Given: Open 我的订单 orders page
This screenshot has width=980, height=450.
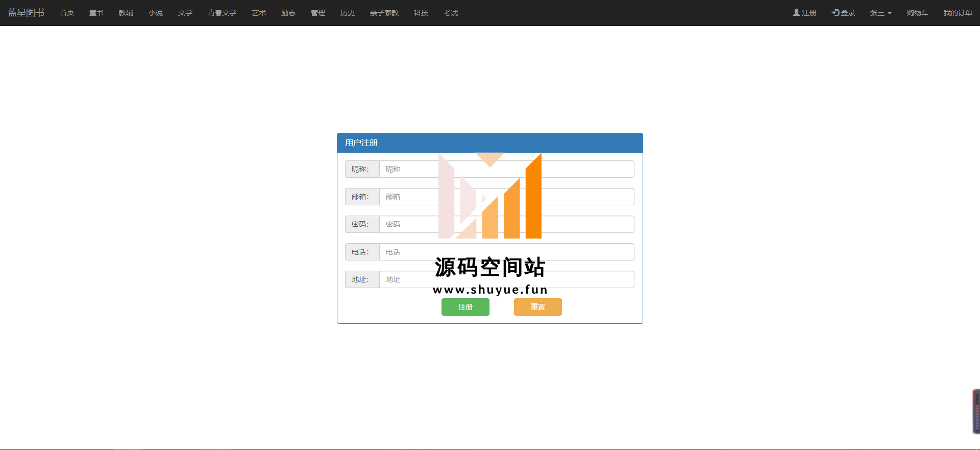Looking at the screenshot, I should (x=958, y=13).
